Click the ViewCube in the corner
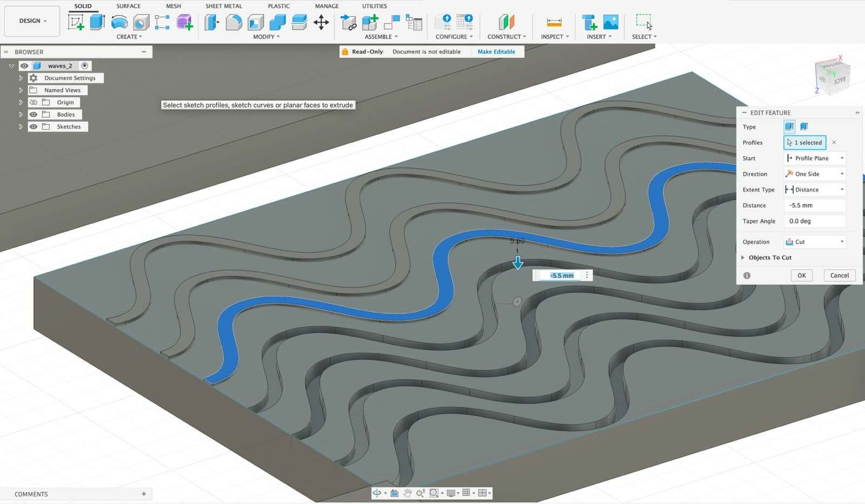This screenshot has height=504, width=865. tap(832, 76)
